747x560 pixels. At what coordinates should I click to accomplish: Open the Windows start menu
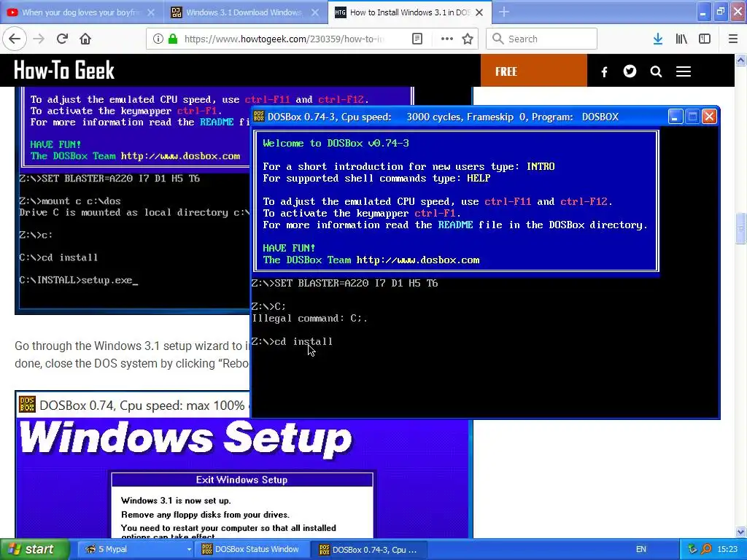tap(34, 550)
